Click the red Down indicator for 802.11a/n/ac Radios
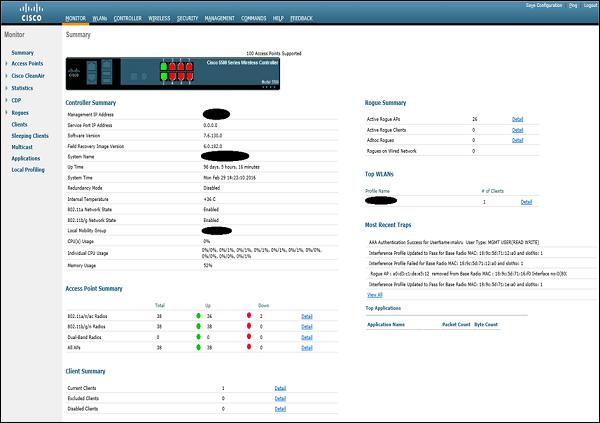The width and height of the screenshot is (600, 423). coord(249,315)
